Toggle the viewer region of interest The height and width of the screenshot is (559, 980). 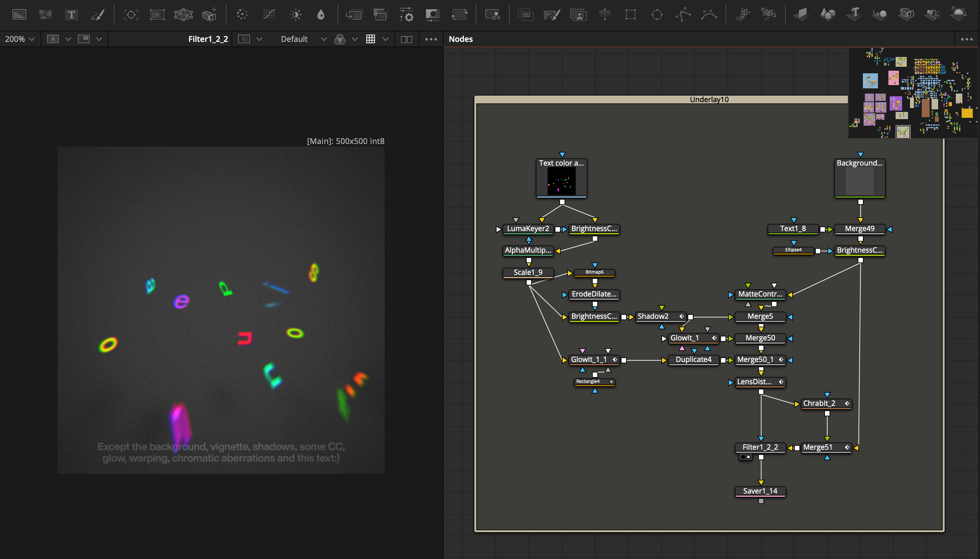[244, 39]
